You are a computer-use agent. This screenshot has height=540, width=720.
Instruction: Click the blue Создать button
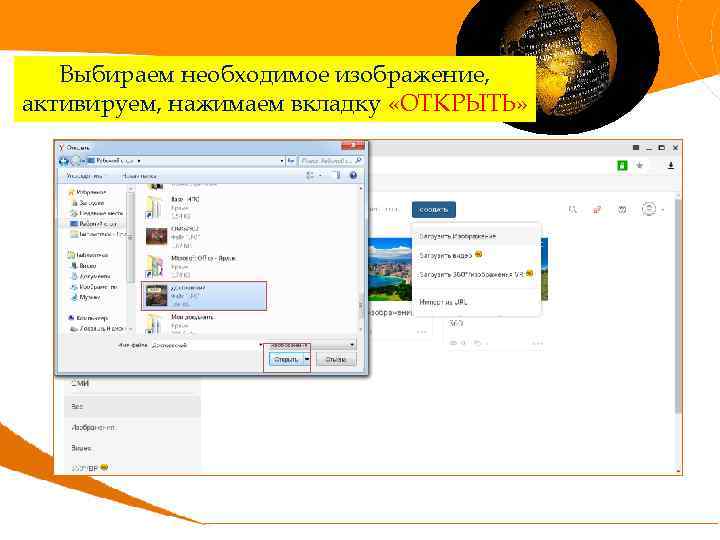(433, 210)
